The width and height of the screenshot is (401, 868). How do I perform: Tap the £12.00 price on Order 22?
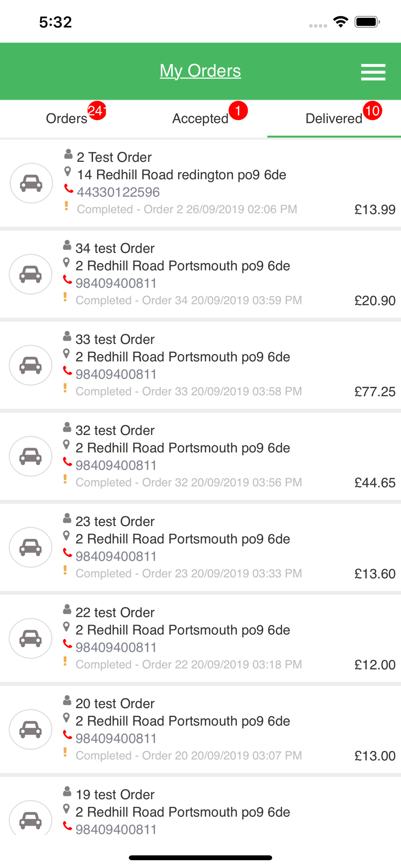(375, 665)
